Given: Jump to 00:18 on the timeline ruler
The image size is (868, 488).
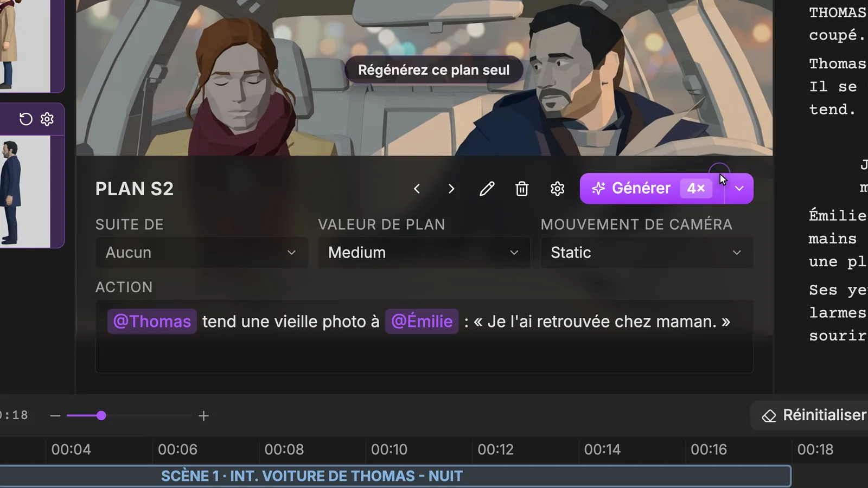Looking at the screenshot, I should (x=815, y=450).
